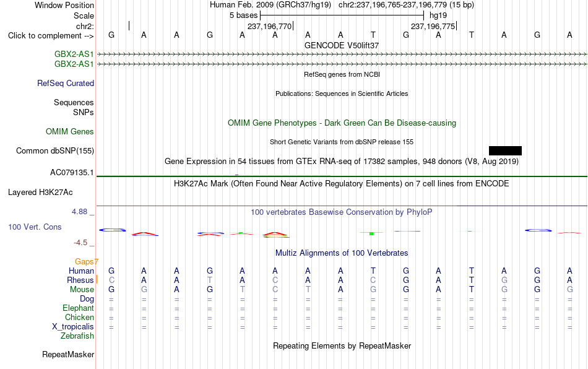The height and width of the screenshot is (369, 588).
Task: Click the Gaps label in Multiz track
Action: click(86, 261)
